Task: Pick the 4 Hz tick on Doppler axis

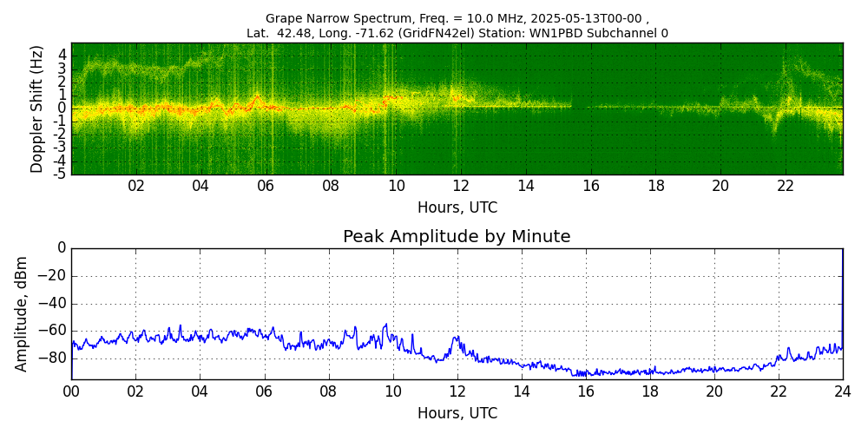Action: 62,55
